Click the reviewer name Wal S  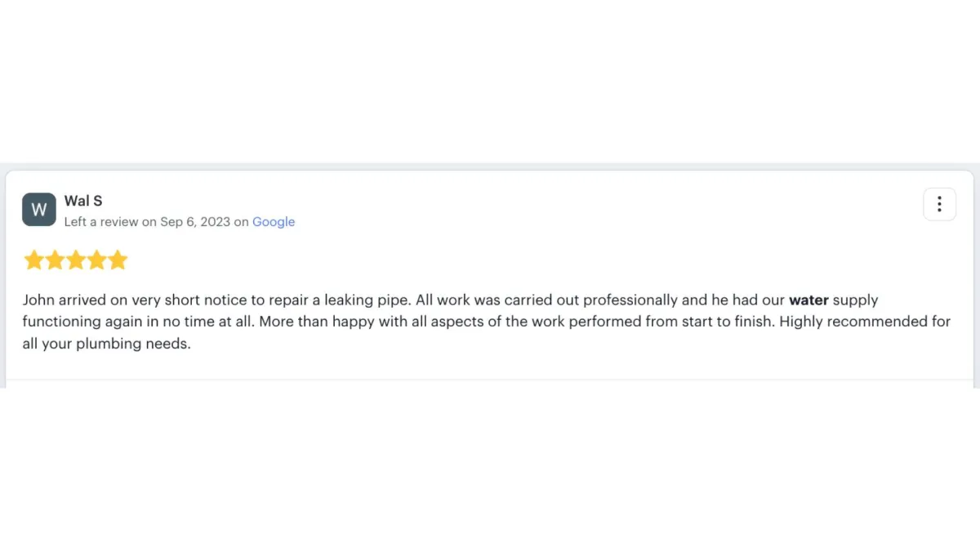pyautogui.click(x=83, y=201)
